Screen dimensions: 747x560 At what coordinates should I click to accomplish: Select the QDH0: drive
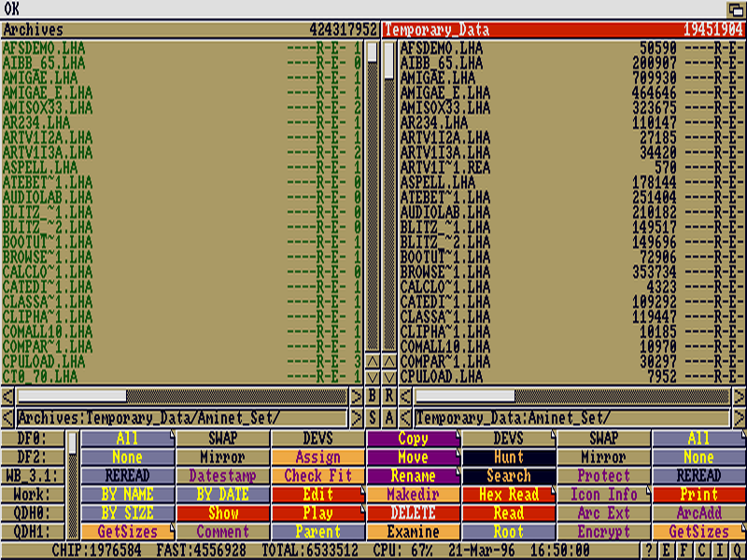[x=31, y=513]
